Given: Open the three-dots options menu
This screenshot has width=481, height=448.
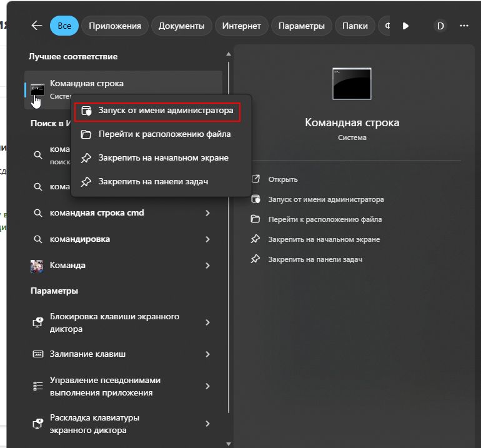Looking at the screenshot, I should pos(464,26).
